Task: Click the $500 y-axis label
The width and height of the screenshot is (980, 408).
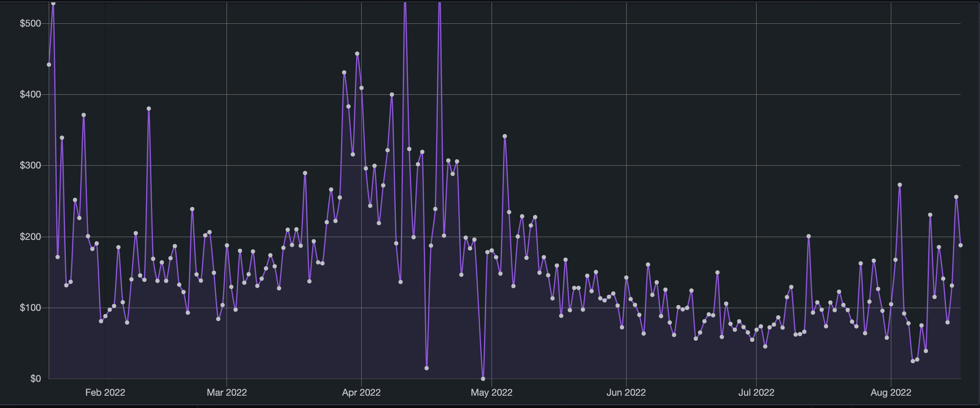Action: [31, 23]
